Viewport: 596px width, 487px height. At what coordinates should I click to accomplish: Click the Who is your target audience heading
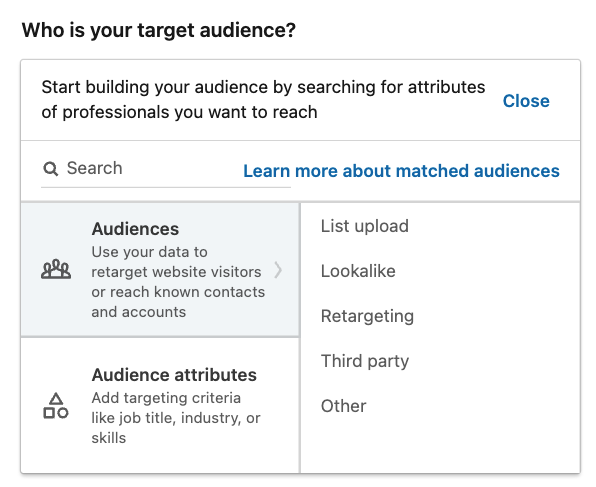tap(159, 30)
